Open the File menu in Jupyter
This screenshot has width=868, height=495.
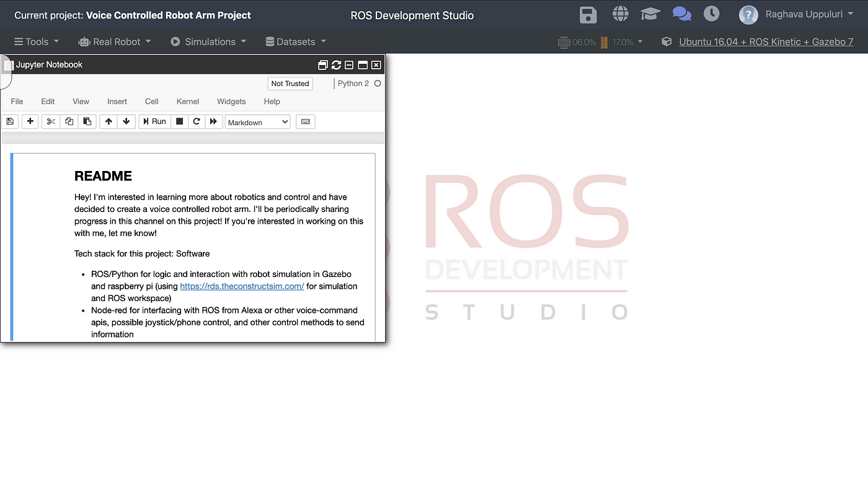point(17,102)
